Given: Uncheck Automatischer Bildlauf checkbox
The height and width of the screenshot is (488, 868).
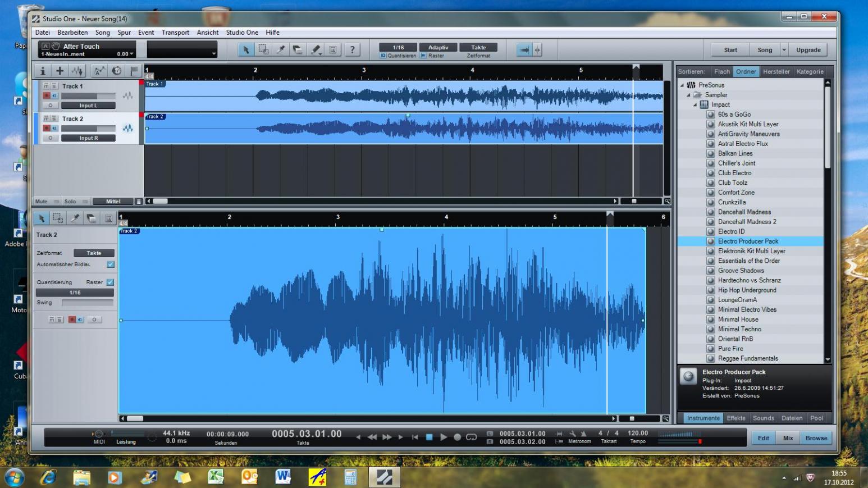Looking at the screenshot, I should pyautogui.click(x=111, y=264).
